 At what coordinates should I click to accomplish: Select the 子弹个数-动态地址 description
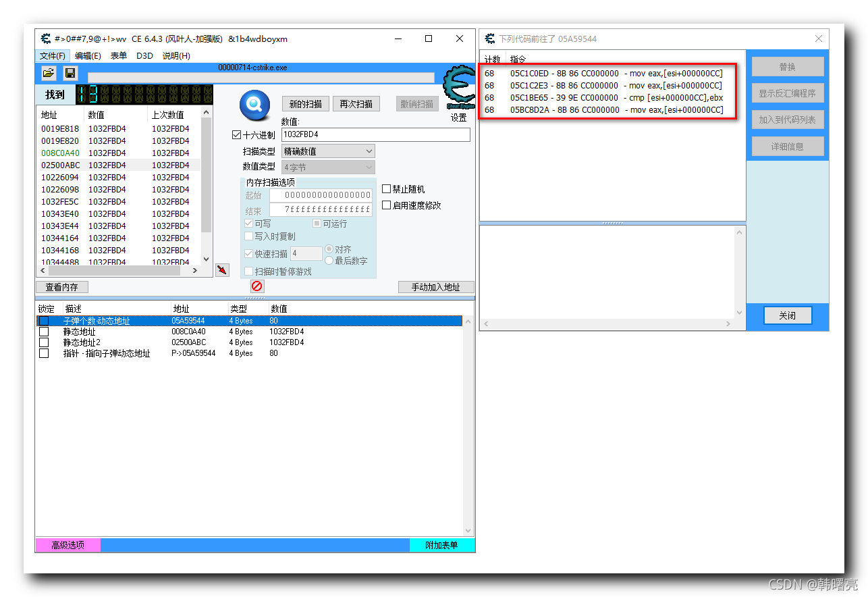97,321
